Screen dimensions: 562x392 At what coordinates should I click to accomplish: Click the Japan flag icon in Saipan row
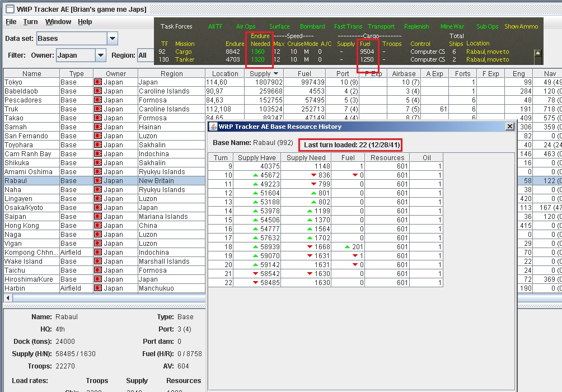[98, 217]
